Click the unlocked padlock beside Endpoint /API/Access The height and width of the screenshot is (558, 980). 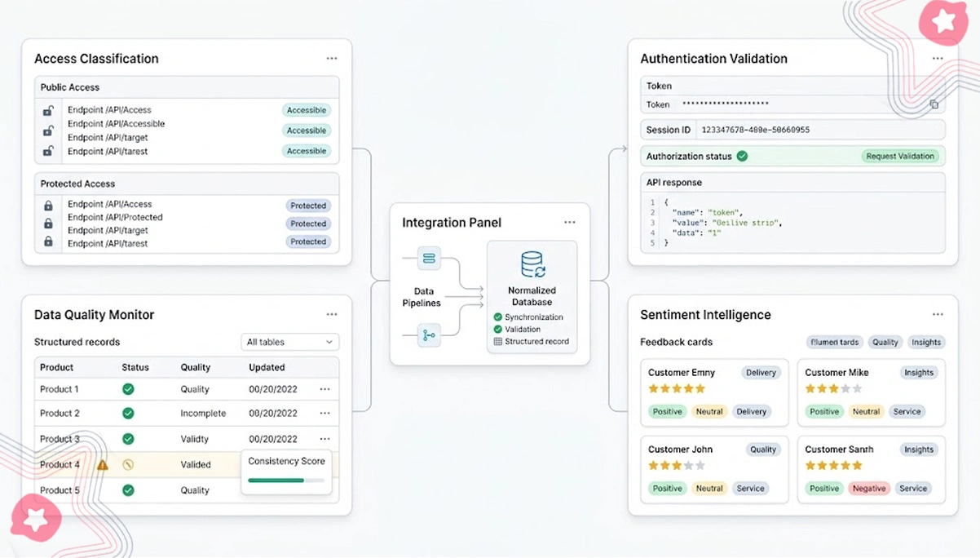[x=48, y=110]
